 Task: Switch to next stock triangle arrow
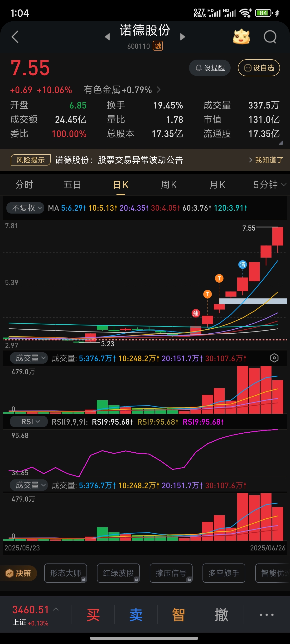pyautogui.click(x=183, y=37)
